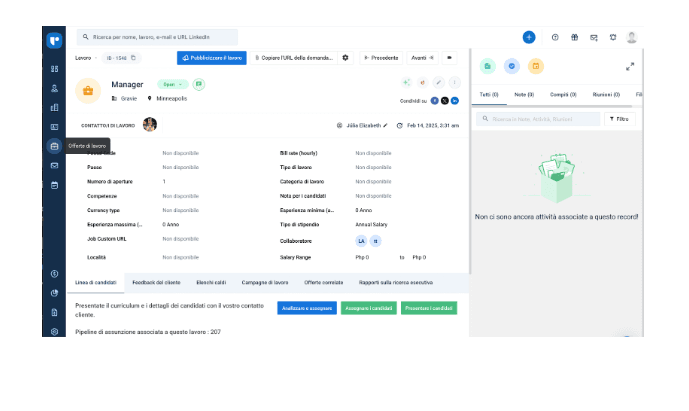Copy the job ID 1546 icon
Viewport: 689px width, 411px height.
click(x=133, y=58)
